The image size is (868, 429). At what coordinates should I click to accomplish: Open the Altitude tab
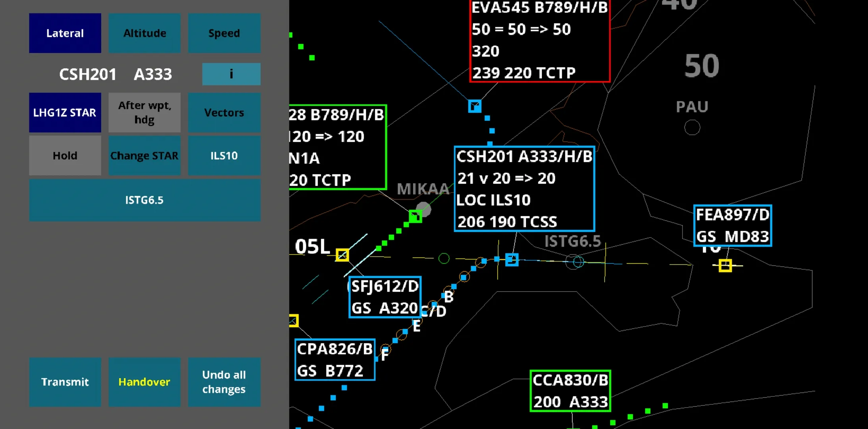point(145,33)
